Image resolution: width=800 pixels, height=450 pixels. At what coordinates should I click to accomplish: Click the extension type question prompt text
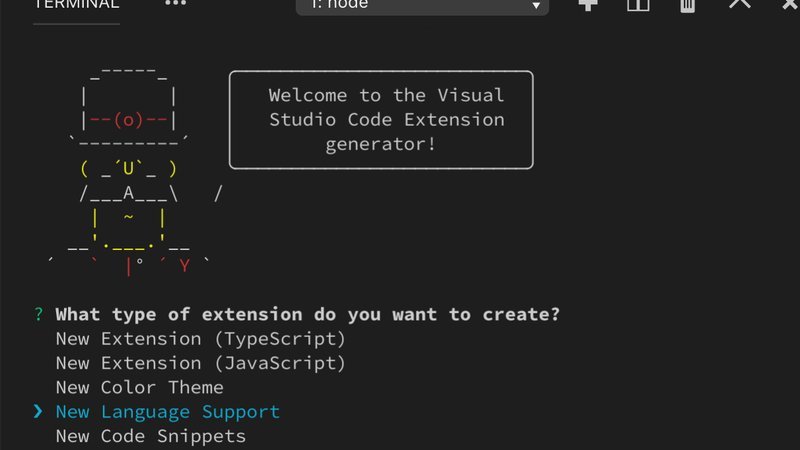[308, 315]
